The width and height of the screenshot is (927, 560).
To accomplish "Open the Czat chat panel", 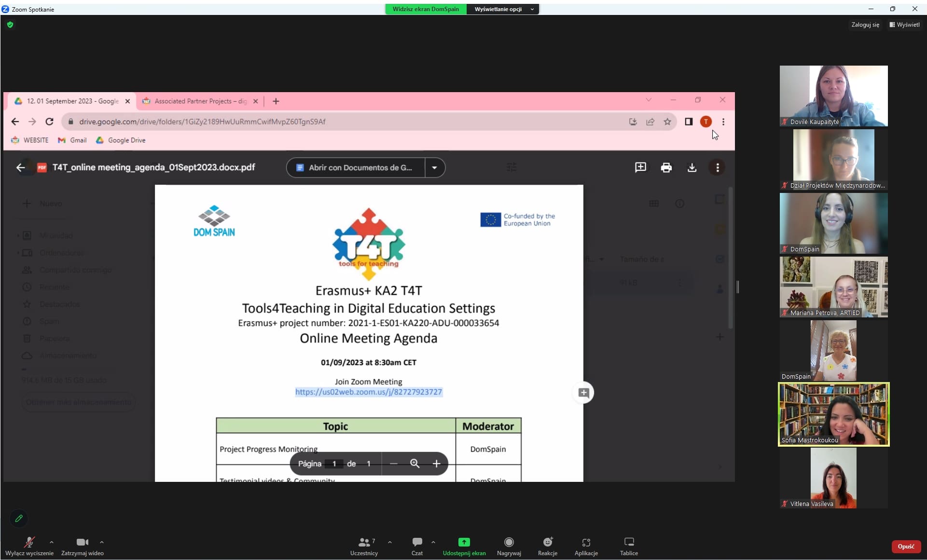I will [417, 546].
